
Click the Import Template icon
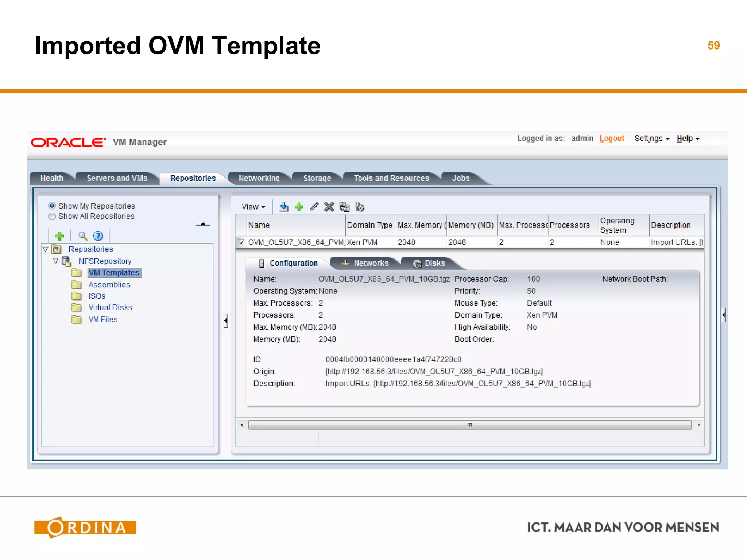coord(283,207)
